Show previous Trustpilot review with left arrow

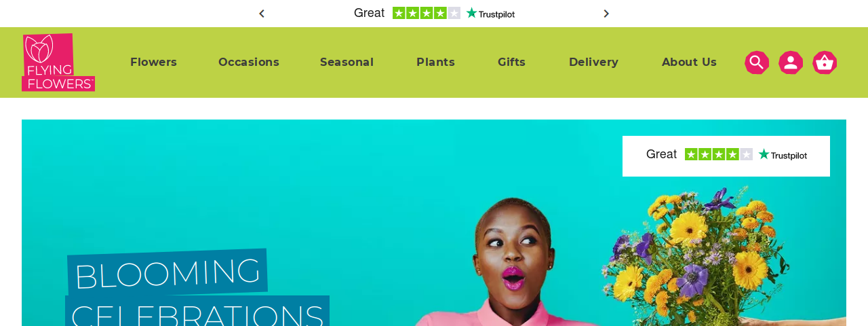[262, 14]
